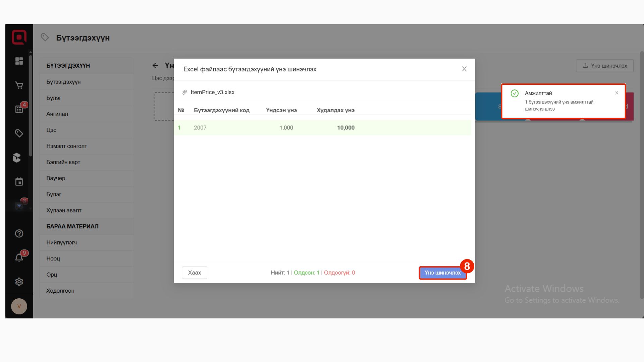Click the dashboard grid icon in sidebar

(x=19, y=61)
